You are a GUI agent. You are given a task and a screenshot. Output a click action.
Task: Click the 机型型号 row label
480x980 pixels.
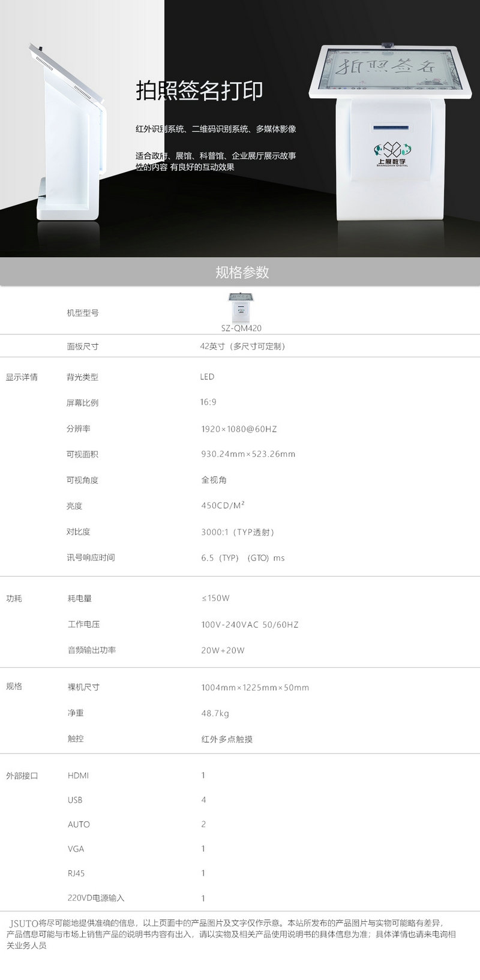click(x=82, y=313)
